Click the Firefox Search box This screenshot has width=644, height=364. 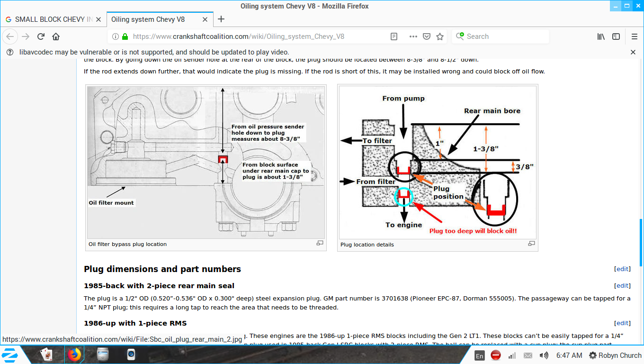pyautogui.click(x=501, y=36)
